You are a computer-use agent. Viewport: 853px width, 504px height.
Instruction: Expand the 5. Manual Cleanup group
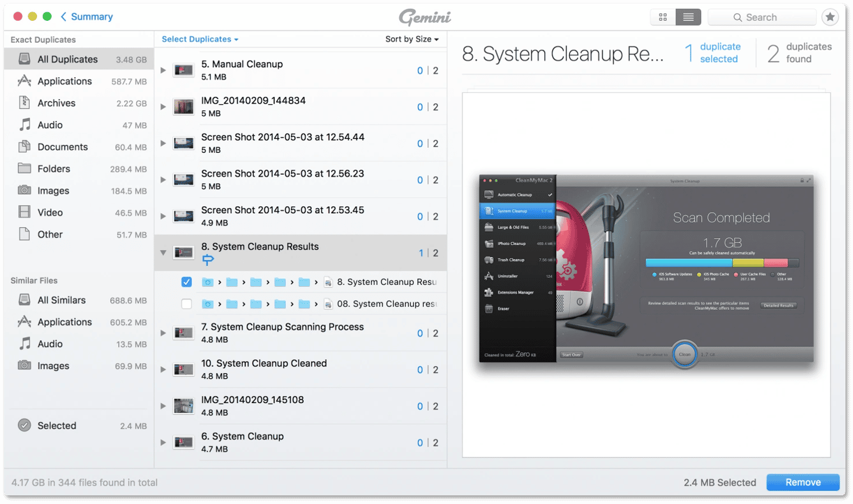pyautogui.click(x=163, y=70)
